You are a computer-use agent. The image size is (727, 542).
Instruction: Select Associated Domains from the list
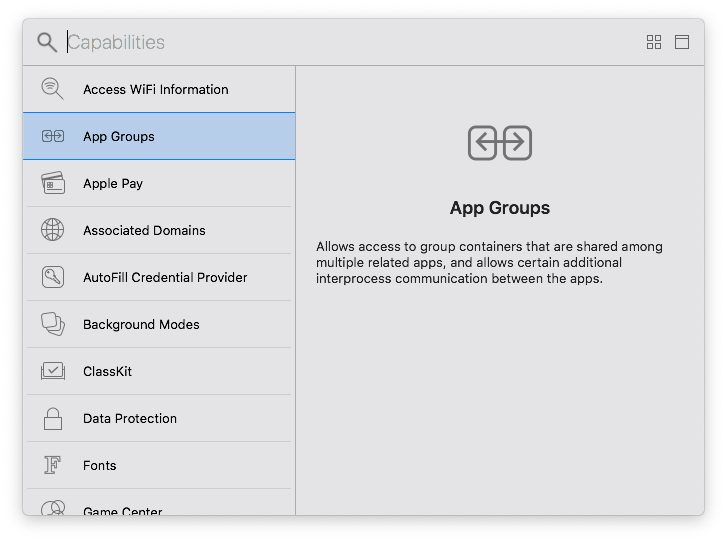tap(160, 230)
